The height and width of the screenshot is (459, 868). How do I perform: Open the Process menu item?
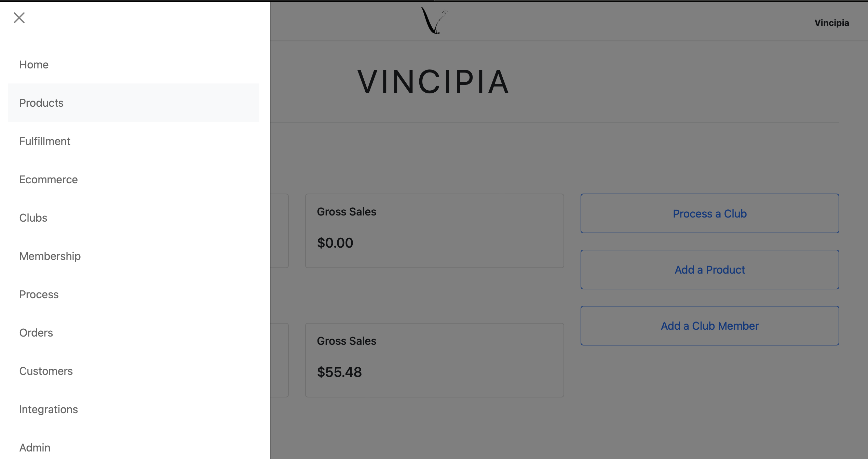[134, 294]
